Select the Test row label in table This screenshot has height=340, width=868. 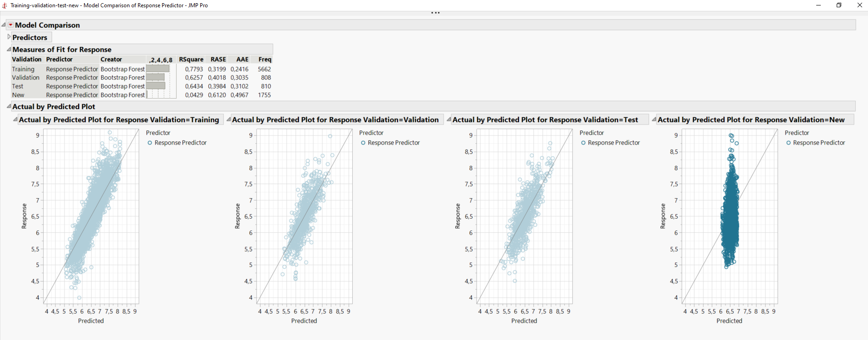[x=18, y=86]
